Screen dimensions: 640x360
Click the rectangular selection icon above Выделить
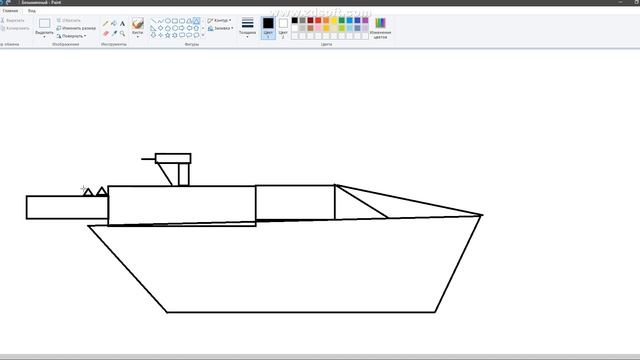point(44,23)
